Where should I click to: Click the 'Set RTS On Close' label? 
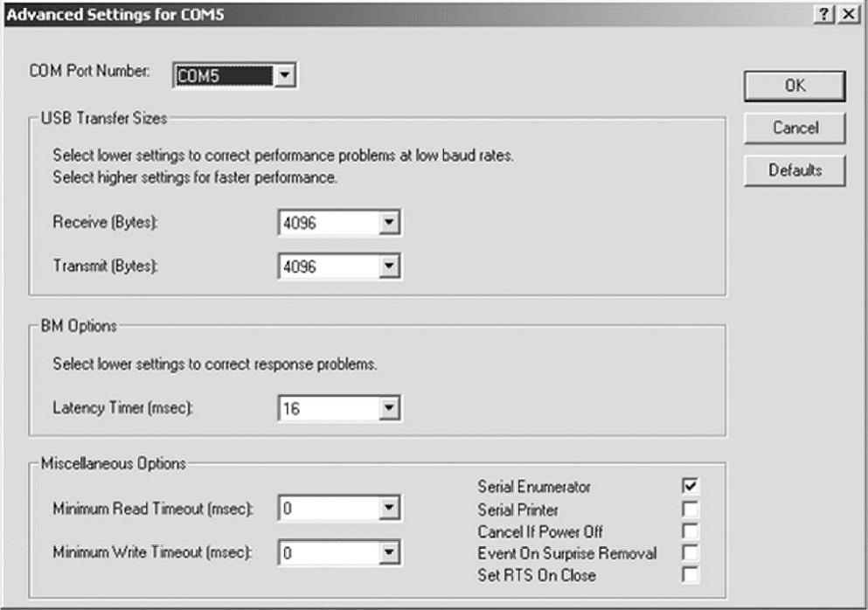pos(537,575)
